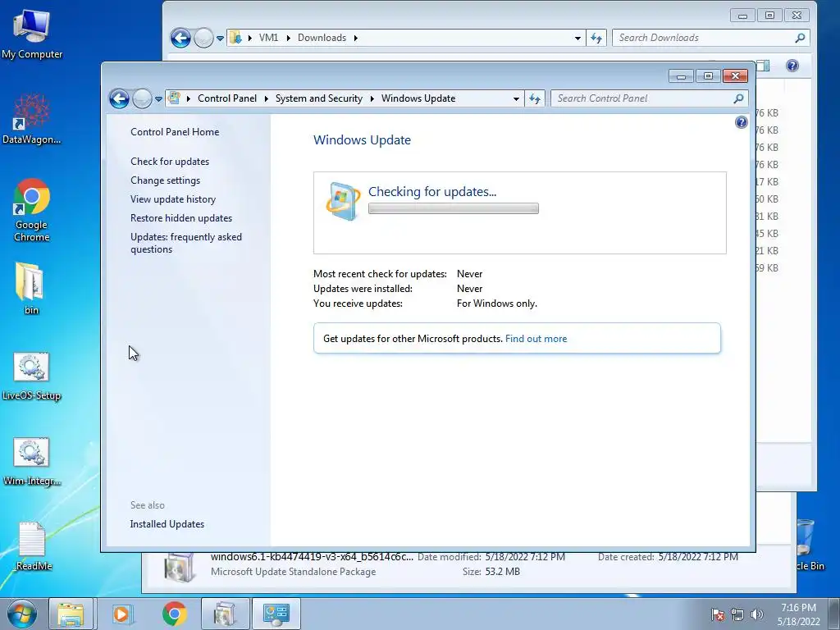Click KB4474419 package thumbnail in details pane
Image resolution: width=840 pixels, height=630 pixels.
click(180, 568)
